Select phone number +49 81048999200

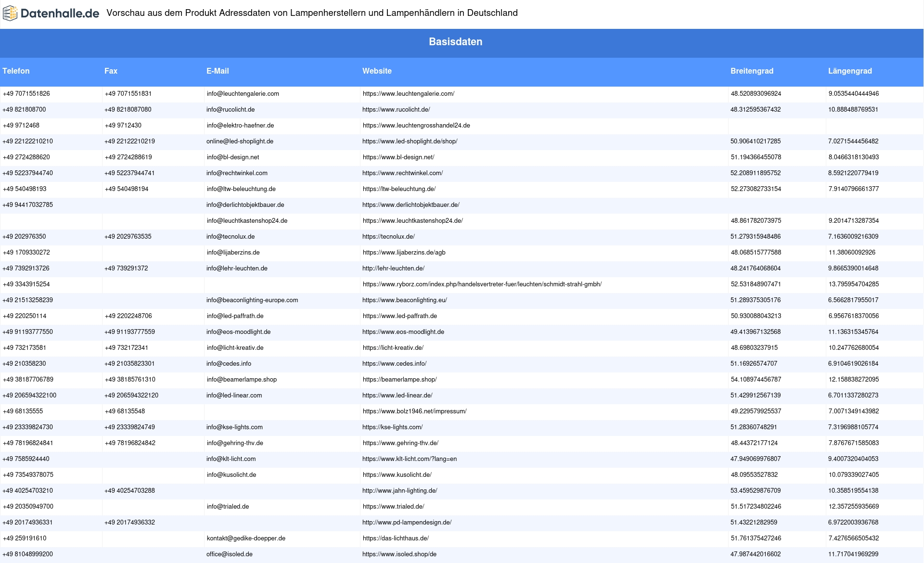[x=28, y=554]
